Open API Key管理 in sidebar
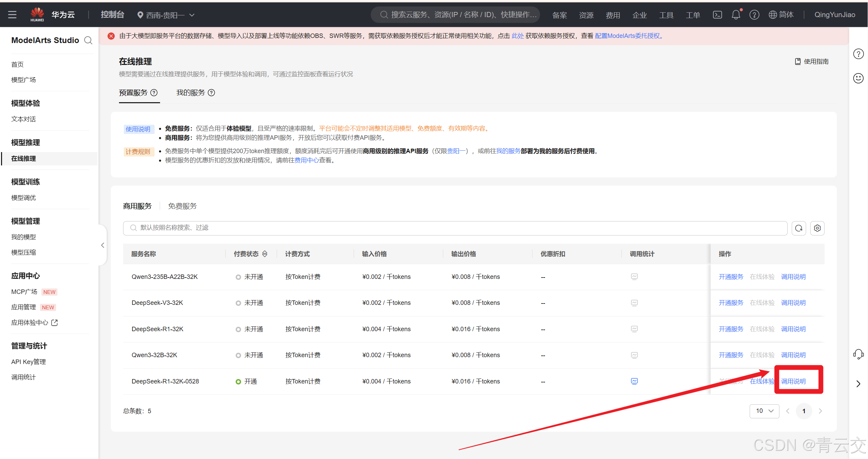 point(28,362)
